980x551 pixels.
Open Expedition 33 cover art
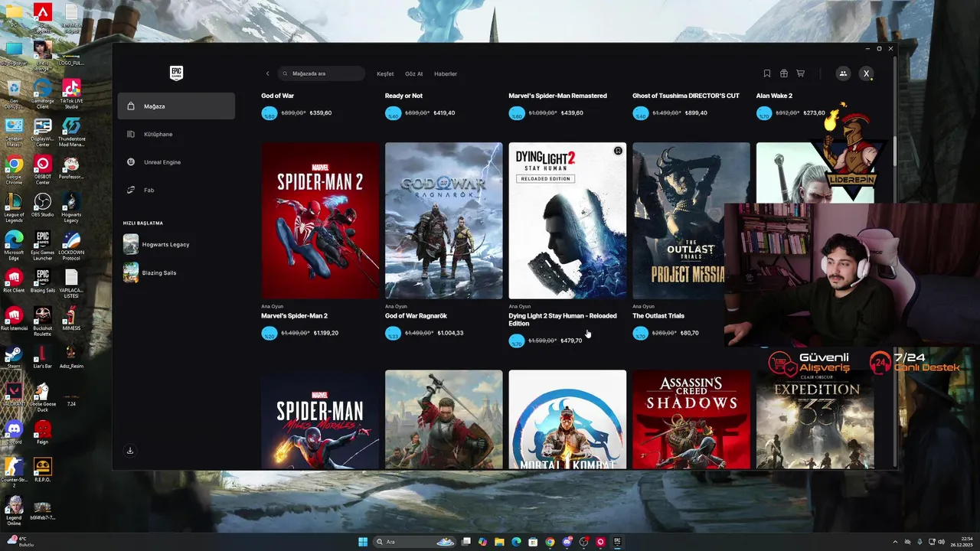tap(815, 419)
